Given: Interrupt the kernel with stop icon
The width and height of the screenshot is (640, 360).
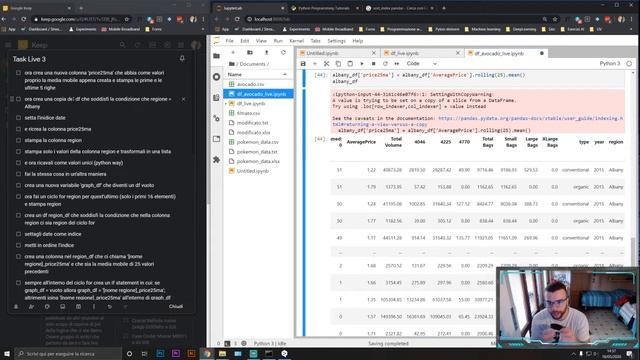Looking at the screenshot, I should pyautogui.click(x=373, y=64).
